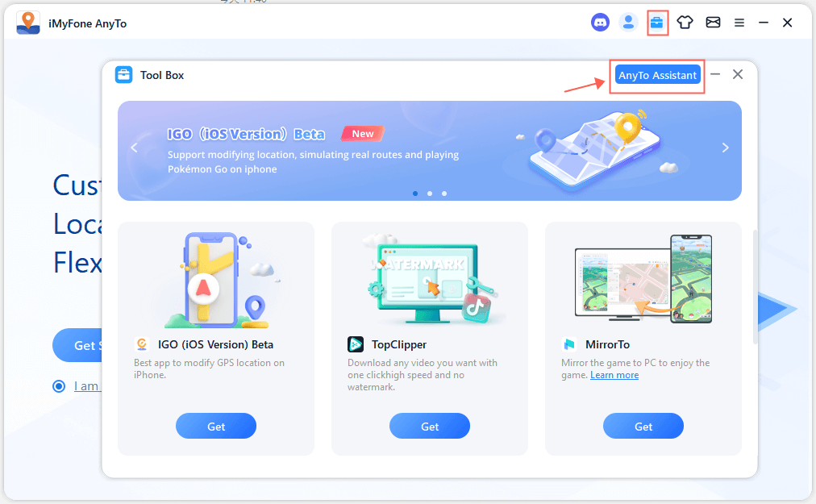This screenshot has width=816, height=504.
Task: Open the hamburger menu in title bar
Action: click(739, 23)
